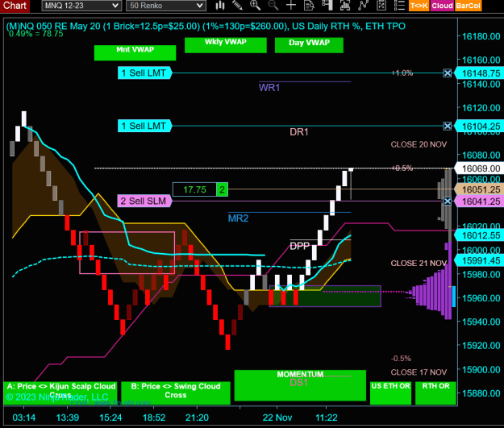Select the crosshair cursor icon

pyautogui.click(x=291, y=6)
